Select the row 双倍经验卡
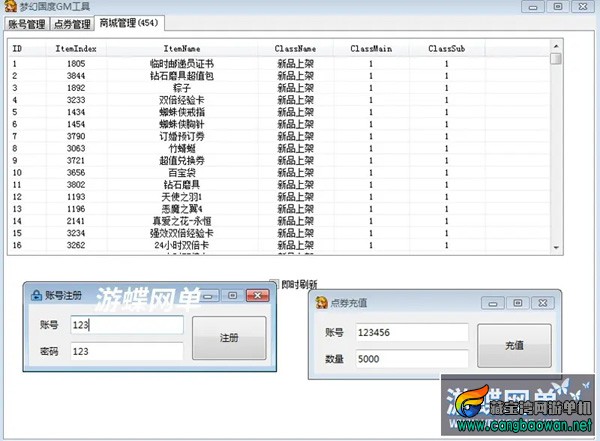The height and width of the screenshot is (441, 600). click(x=279, y=100)
